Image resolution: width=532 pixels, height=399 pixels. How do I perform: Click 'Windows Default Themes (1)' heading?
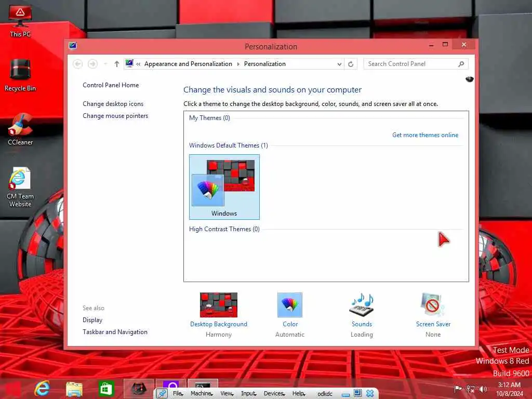(229, 145)
